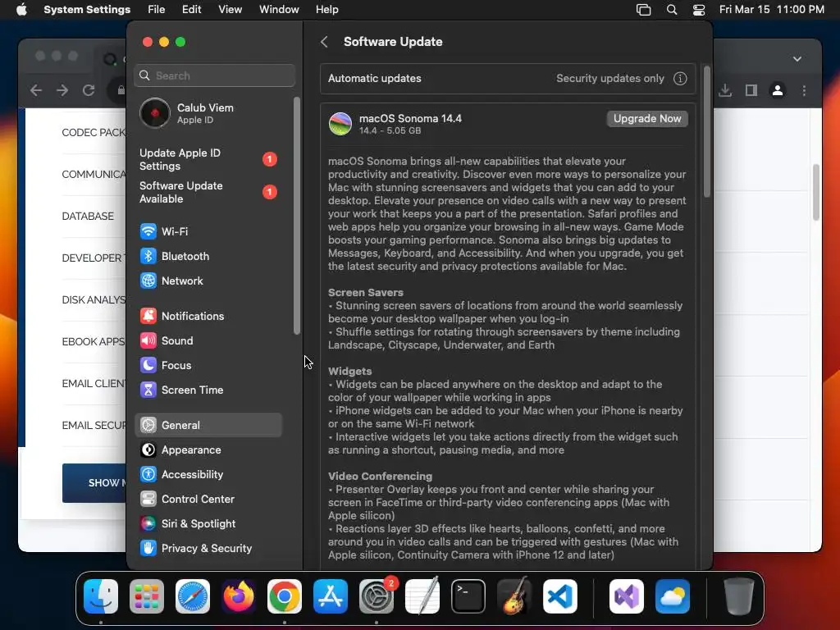
Task: Open Visual Studio from the Dock
Action: click(x=627, y=596)
